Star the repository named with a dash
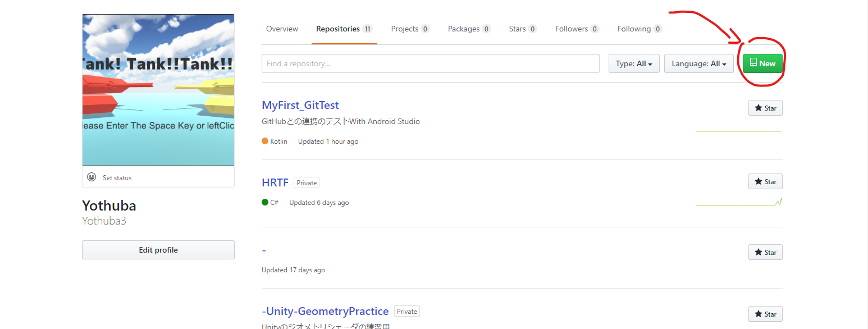 [x=765, y=252]
